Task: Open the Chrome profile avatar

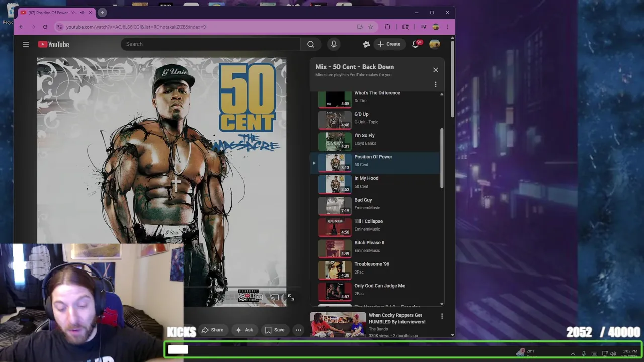Action: point(435,27)
